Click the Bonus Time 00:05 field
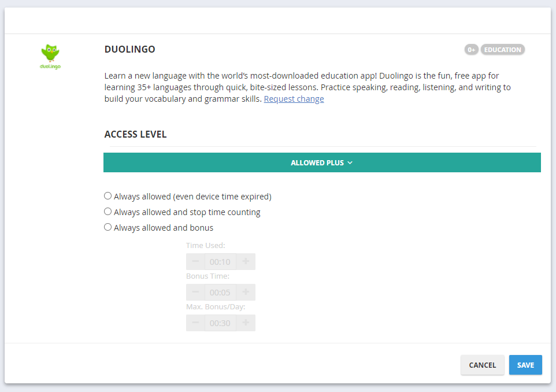The width and height of the screenshot is (556, 392). click(220, 292)
